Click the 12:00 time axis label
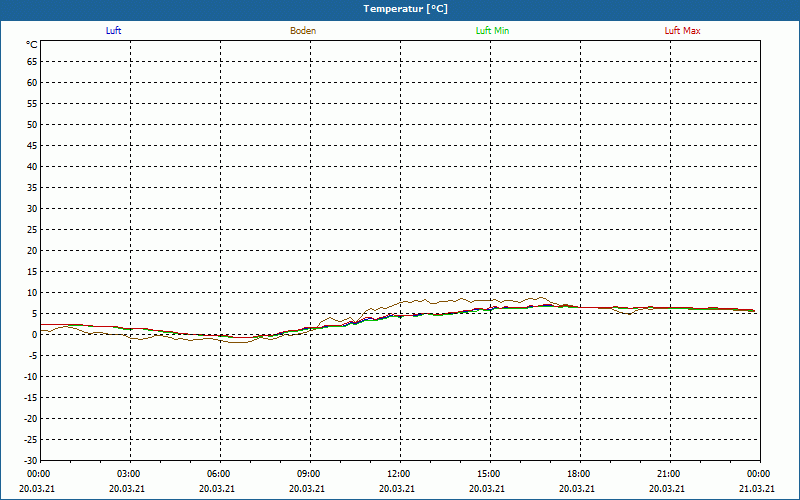Screen dimensions: 800x500 tap(398, 474)
